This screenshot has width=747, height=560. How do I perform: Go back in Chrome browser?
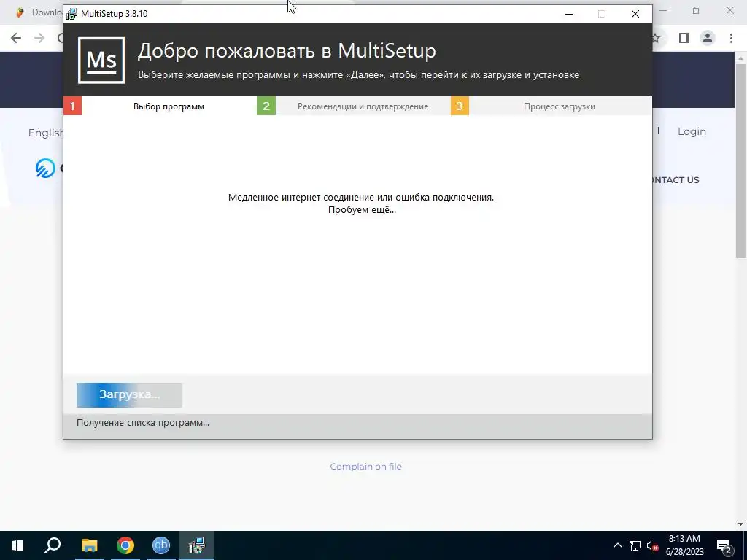16,38
